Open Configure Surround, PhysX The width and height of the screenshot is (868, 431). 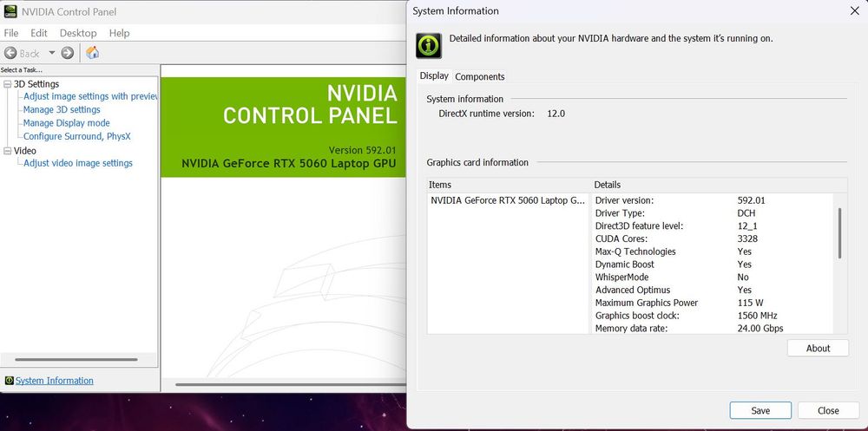(x=77, y=136)
